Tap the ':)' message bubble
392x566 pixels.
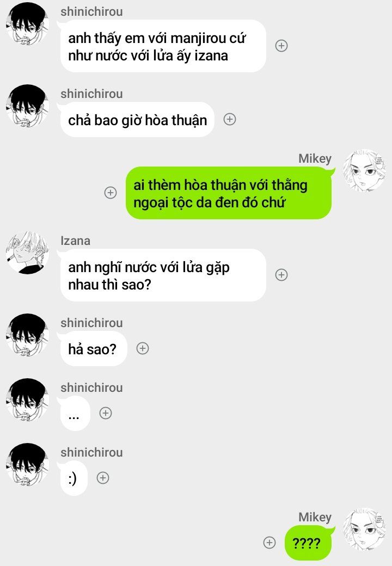click(74, 478)
